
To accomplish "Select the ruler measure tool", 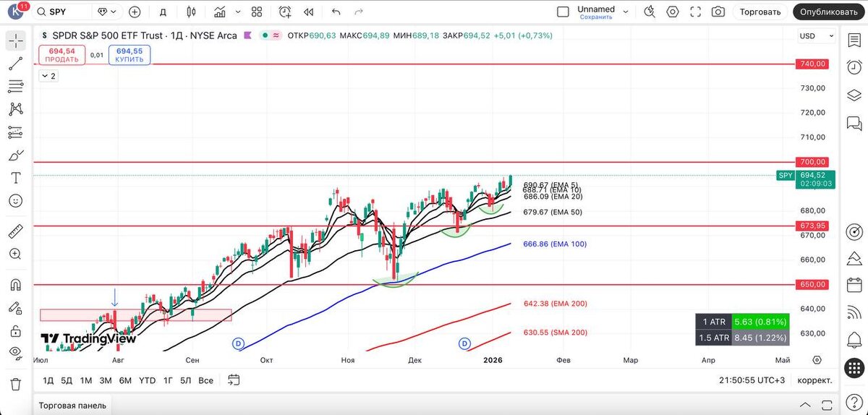I will click(x=15, y=231).
